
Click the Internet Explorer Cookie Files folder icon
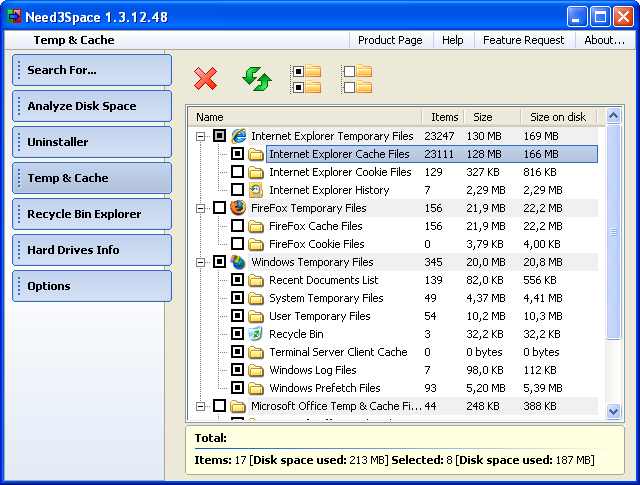click(256, 172)
